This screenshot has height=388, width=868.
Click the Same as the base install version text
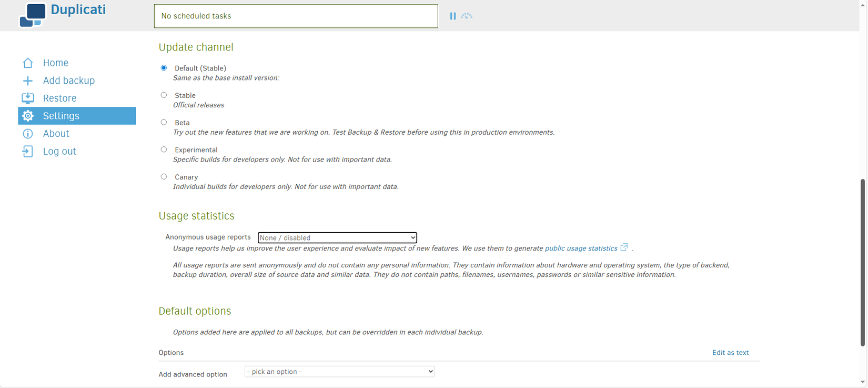(x=226, y=78)
